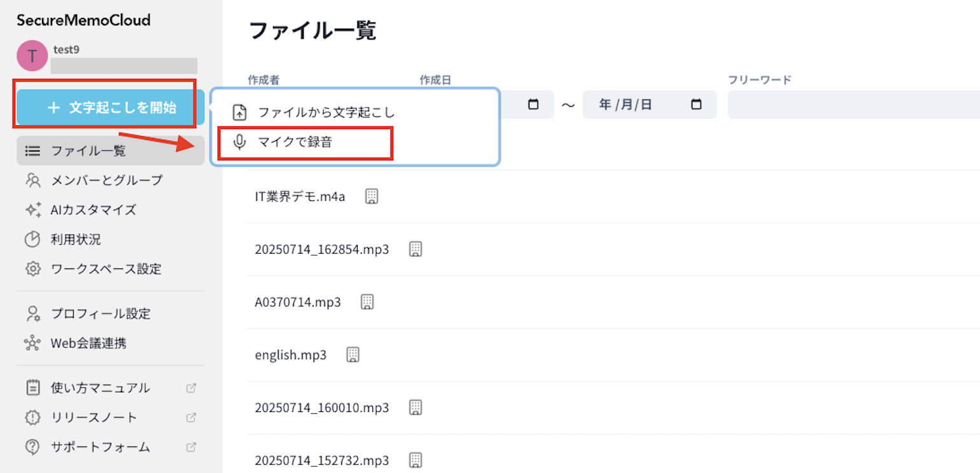Viewport: 980px width, 473px height.
Task: Open the calendar picker on the end date field
Action: [696, 105]
